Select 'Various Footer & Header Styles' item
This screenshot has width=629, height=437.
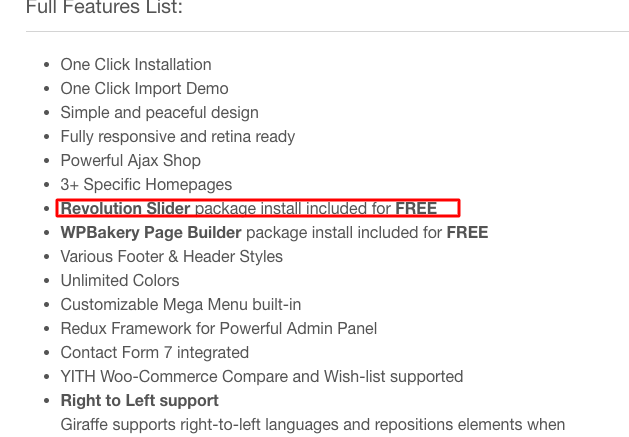(172, 257)
